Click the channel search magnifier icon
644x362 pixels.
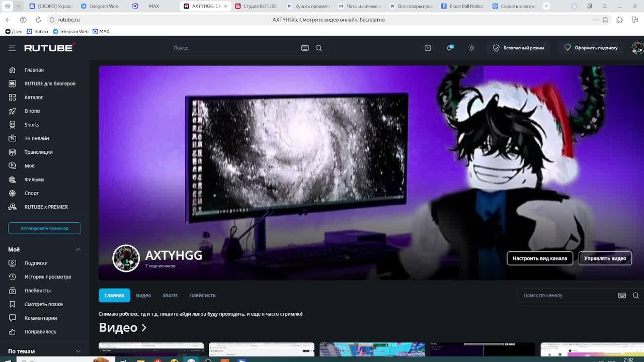(x=635, y=295)
